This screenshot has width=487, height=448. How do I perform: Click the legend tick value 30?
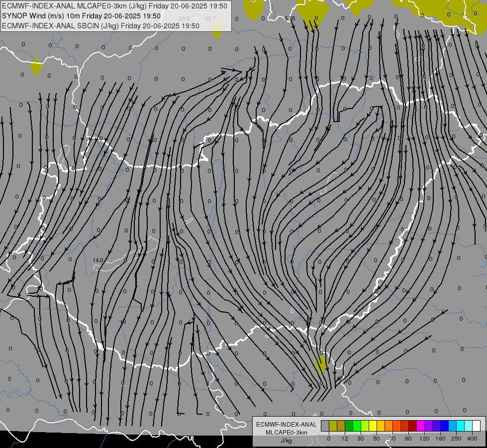point(361,439)
